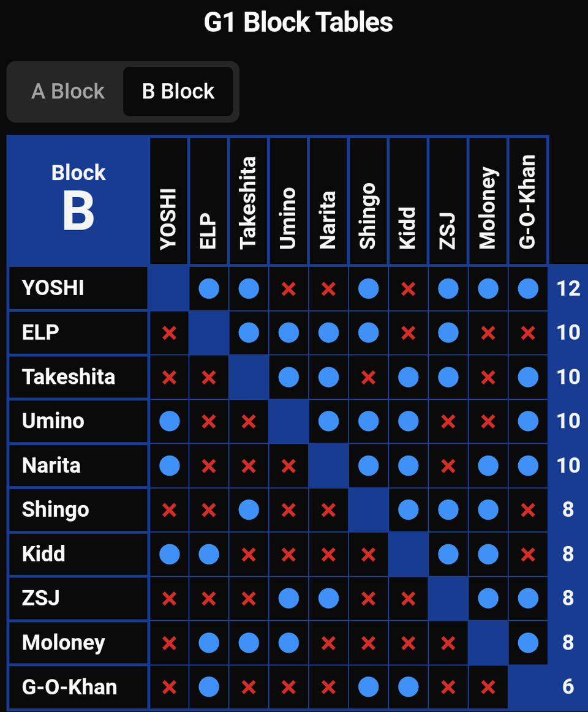588x712 pixels.
Task: Click the red X for Takeshita vs Shingo
Action: pos(368,377)
